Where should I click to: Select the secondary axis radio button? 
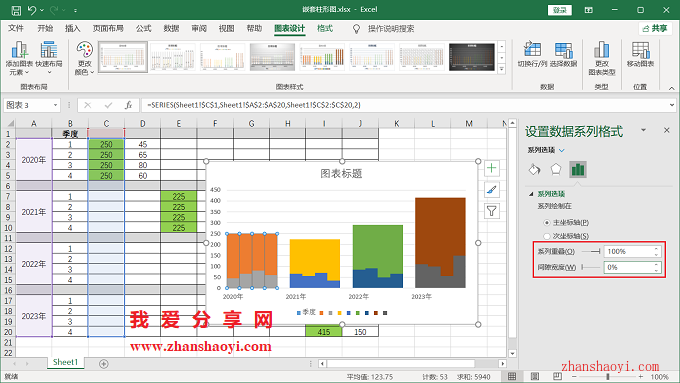point(546,236)
